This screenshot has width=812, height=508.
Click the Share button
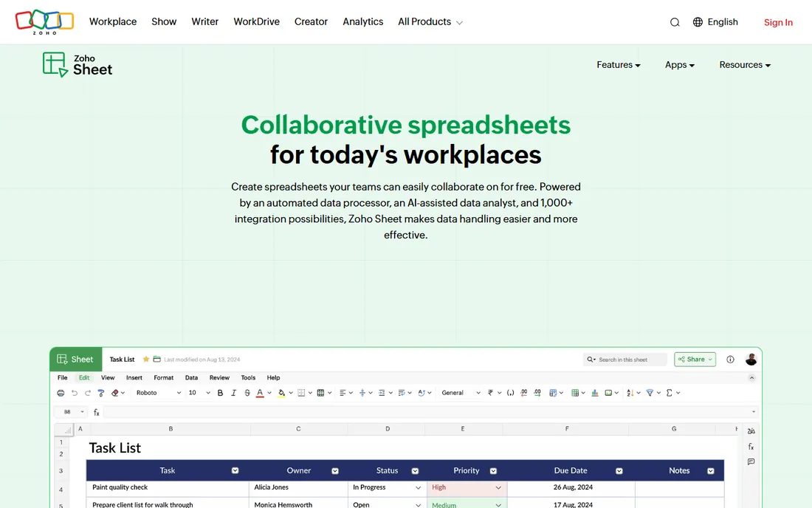coord(695,360)
